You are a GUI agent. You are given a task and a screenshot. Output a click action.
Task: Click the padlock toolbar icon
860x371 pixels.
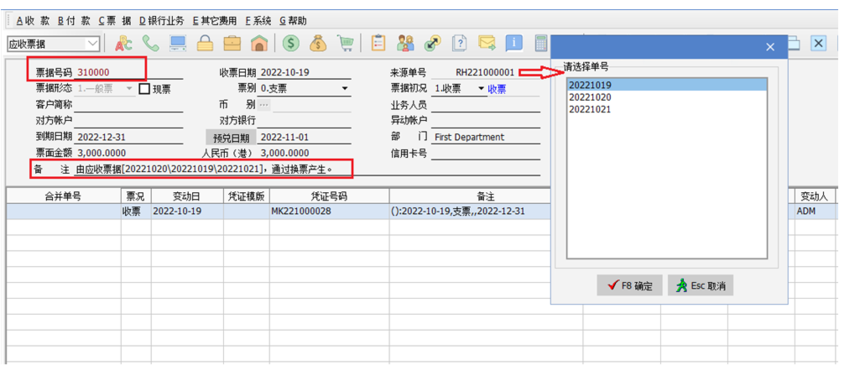click(x=205, y=43)
